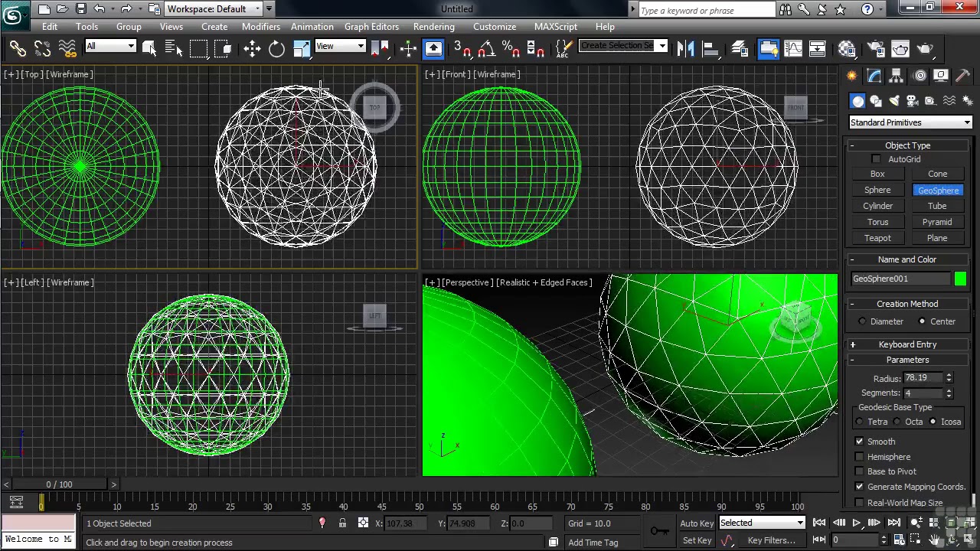Select the Scale tool in main toolbar
The image size is (980, 551).
(x=301, y=49)
